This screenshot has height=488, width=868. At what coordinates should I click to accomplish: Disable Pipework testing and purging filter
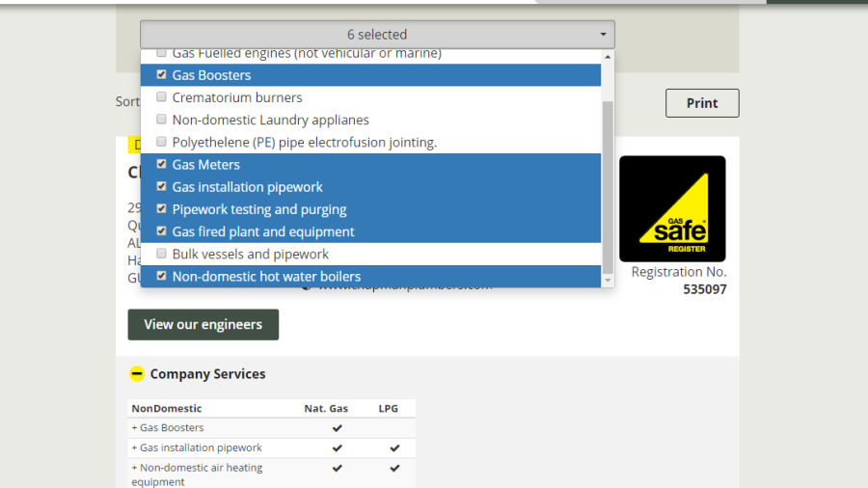[162, 208]
